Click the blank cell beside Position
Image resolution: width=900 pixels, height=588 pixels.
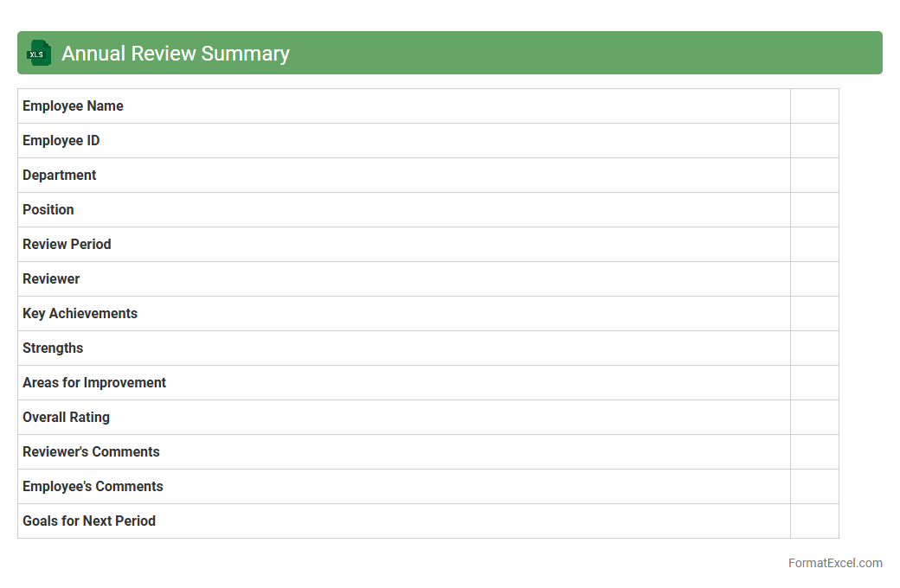click(813, 210)
